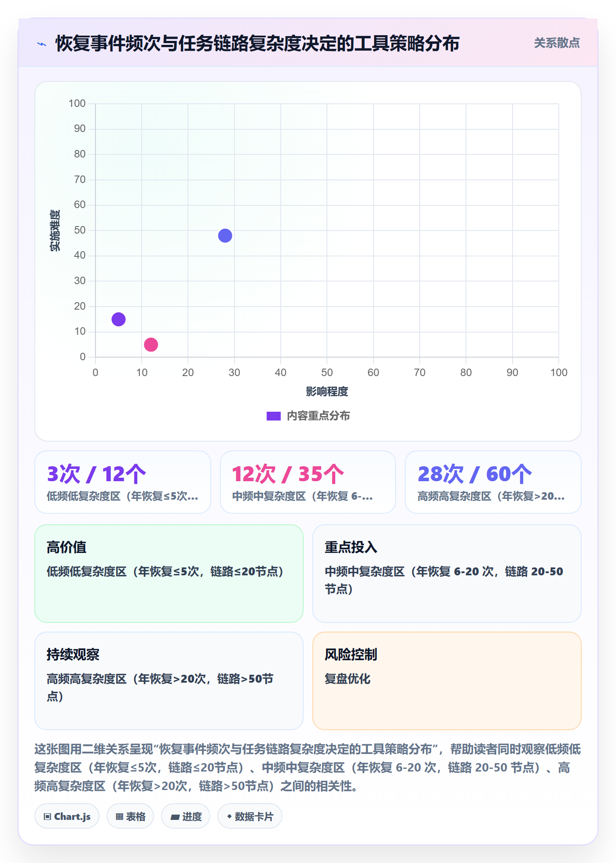Click the 实施难度 y-axis title

[x=55, y=230]
